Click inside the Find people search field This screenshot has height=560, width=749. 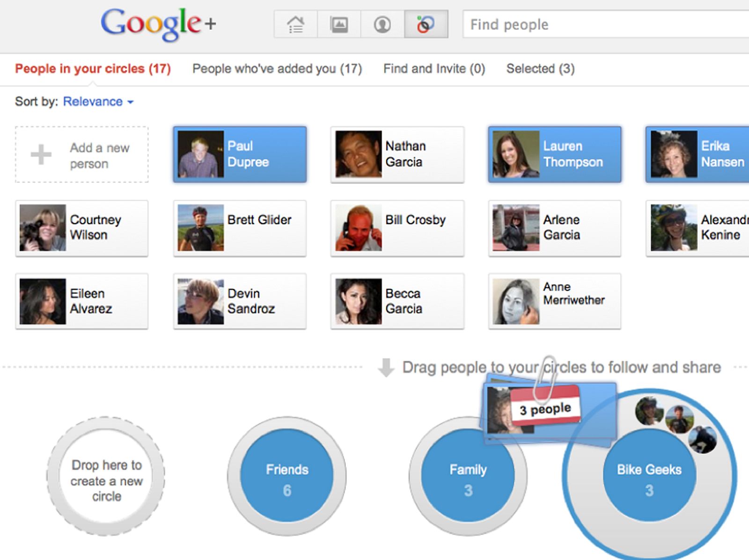pyautogui.click(x=585, y=24)
